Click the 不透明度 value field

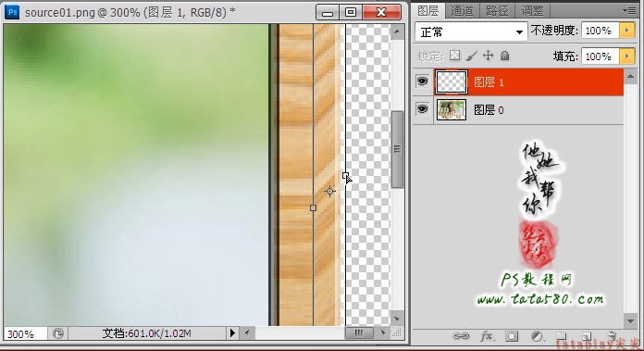(x=600, y=31)
